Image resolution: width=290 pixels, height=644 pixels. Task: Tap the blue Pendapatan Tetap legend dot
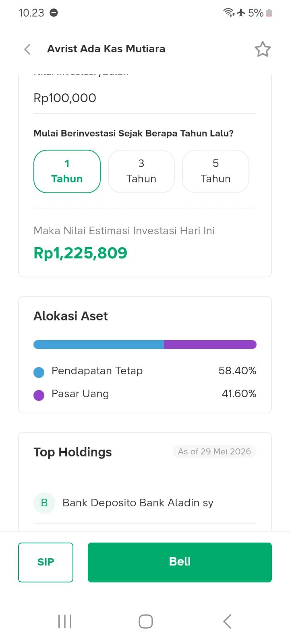tap(39, 372)
